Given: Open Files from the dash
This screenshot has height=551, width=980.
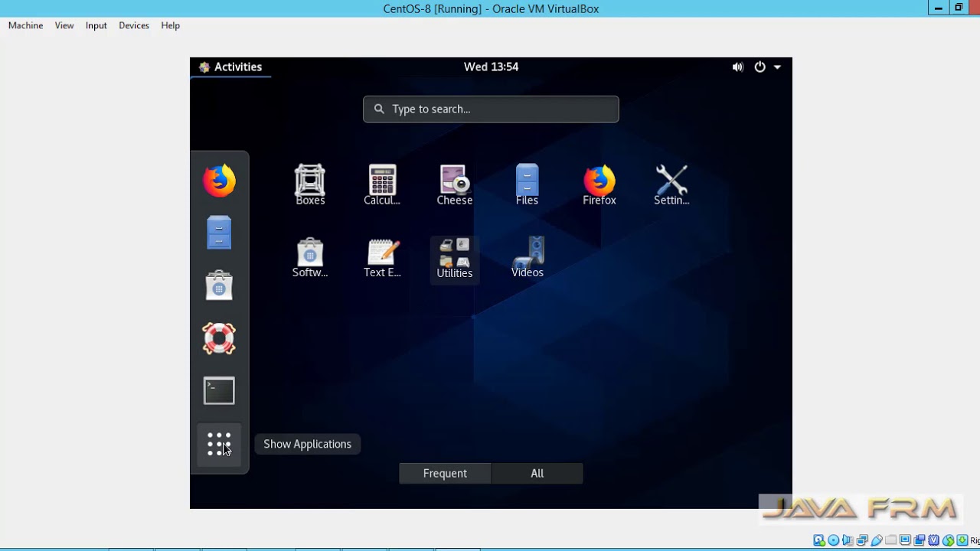Looking at the screenshot, I should 219,233.
